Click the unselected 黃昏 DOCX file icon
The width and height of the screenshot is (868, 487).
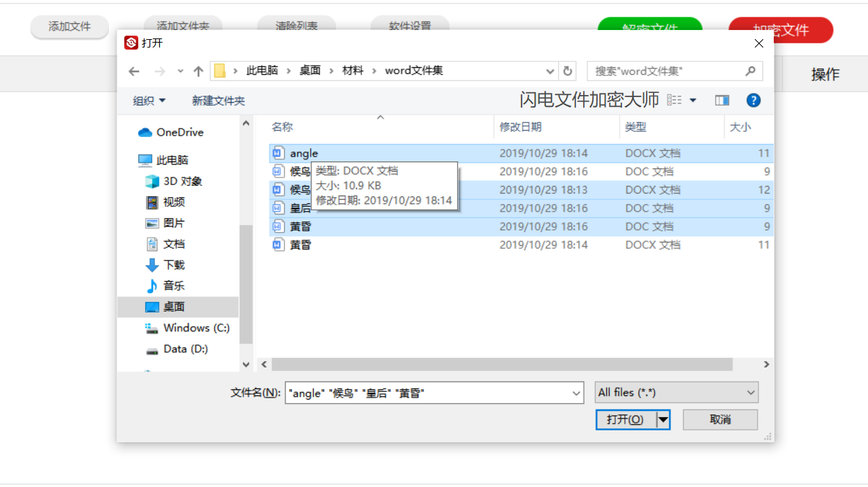[278, 245]
